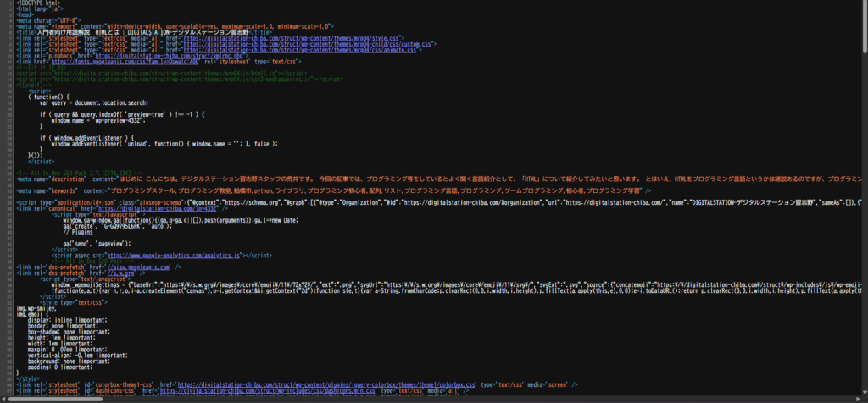Click the "box-shadow: none !important;" line
This screenshot has height=403, width=868.
69,332
